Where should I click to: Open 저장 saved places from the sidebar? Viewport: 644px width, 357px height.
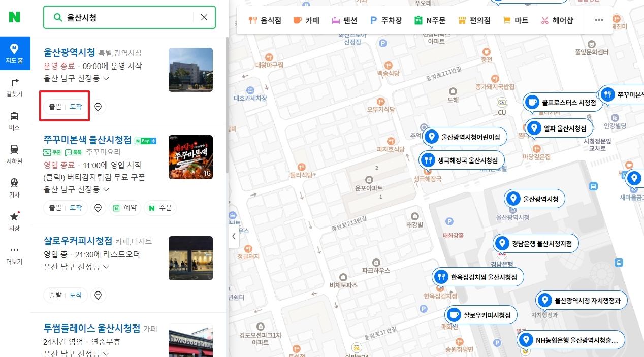[x=15, y=220]
